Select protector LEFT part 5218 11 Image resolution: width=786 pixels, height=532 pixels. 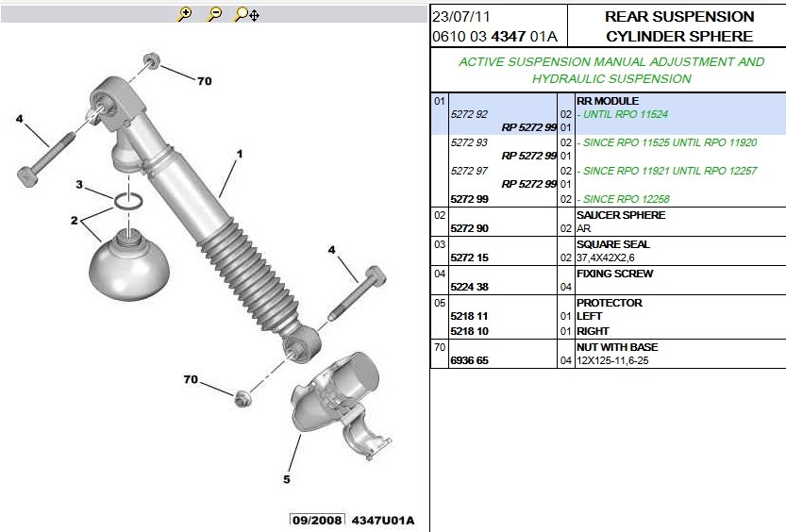tap(469, 316)
